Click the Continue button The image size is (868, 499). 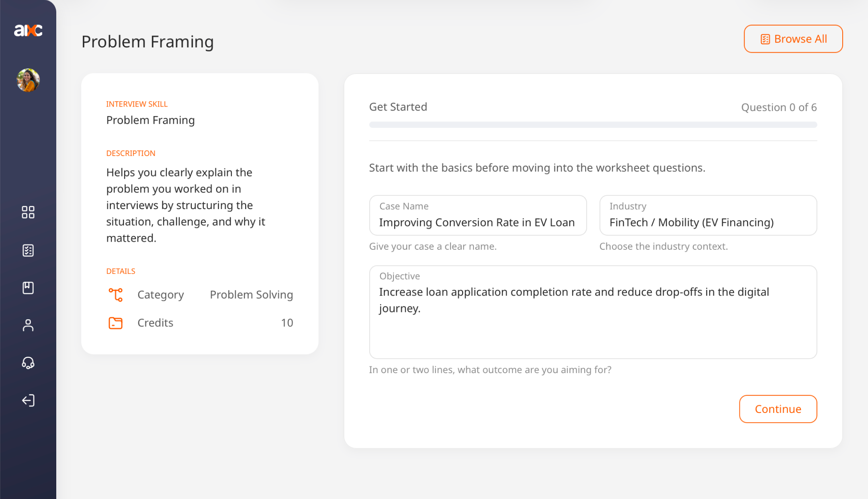coord(778,409)
